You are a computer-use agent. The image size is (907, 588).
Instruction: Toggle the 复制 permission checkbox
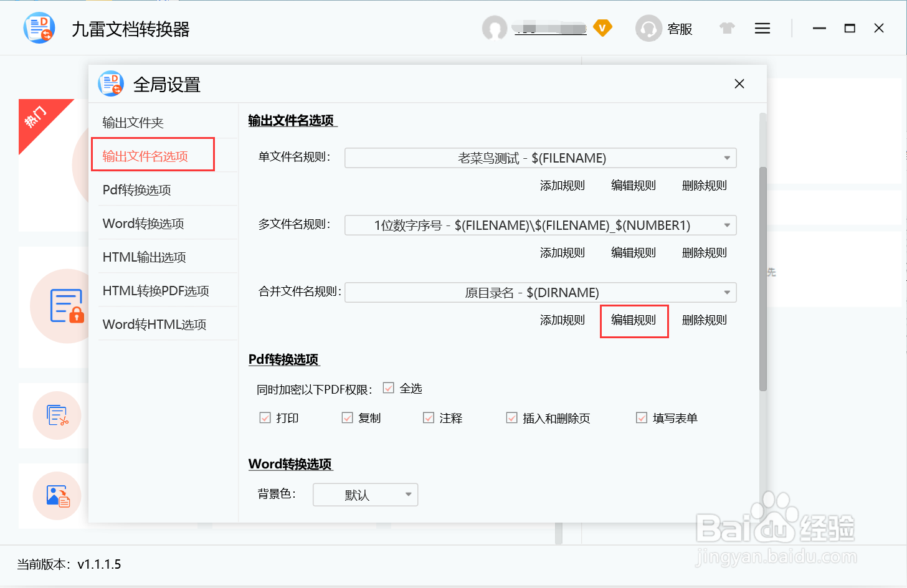click(x=348, y=418)
